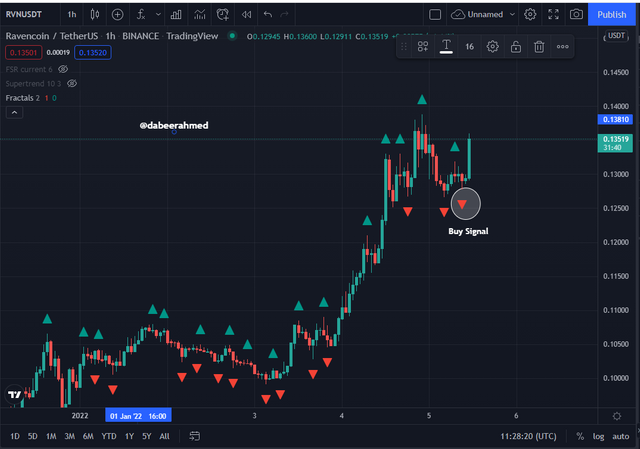This screenshot has width=640, height=449.
Task: Select the Ravencoin / TetherUS chart title
Action: pyautogui.click(x=51, y=36)
